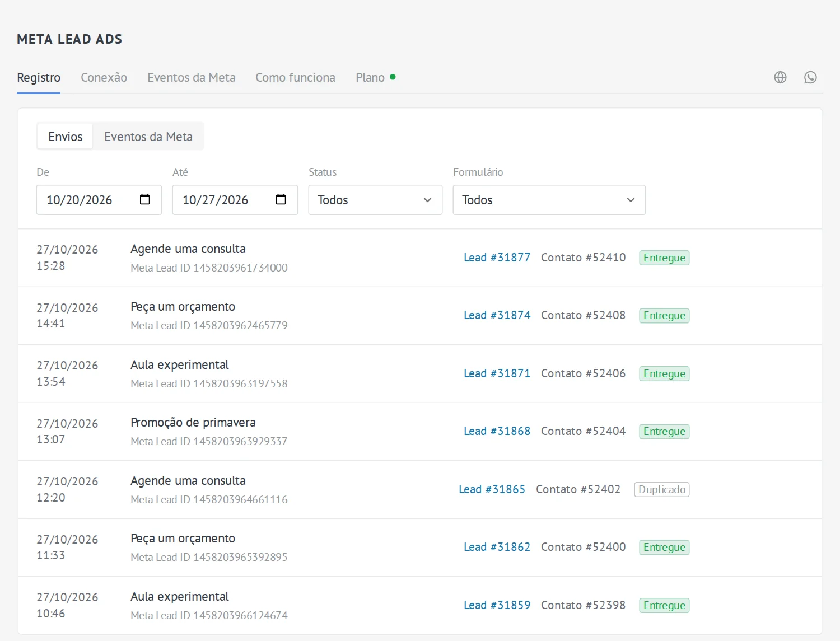Click Promoção de primavera form name
This screenshot has height=641, width=840.
(x=193, y=422)
